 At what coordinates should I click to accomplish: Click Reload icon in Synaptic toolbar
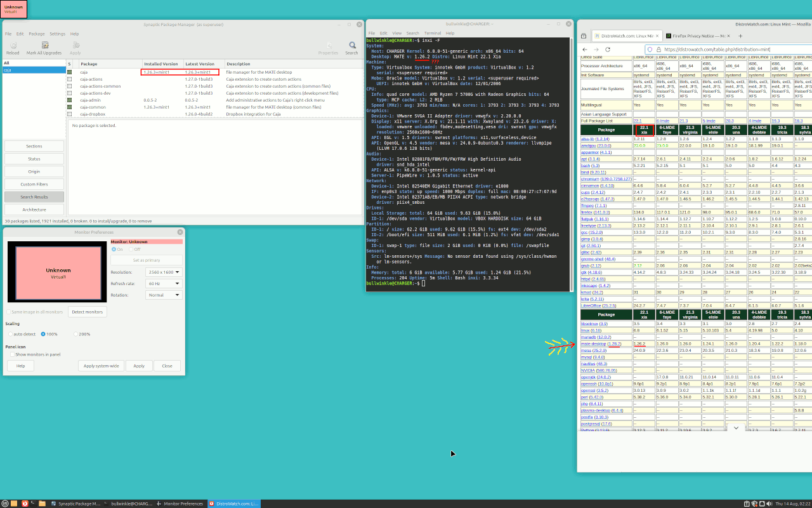(13, 45)
